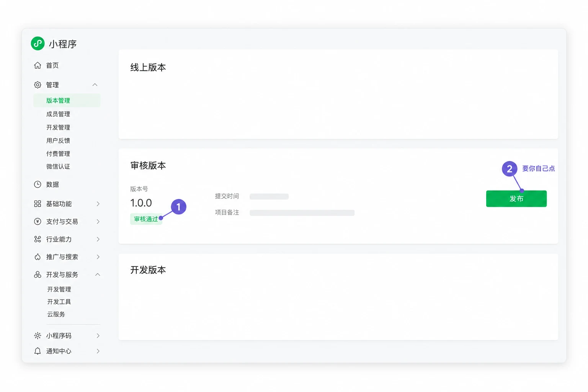Click the icon beside 行业能力
The image size is (588, 392).
pos(38,239)
